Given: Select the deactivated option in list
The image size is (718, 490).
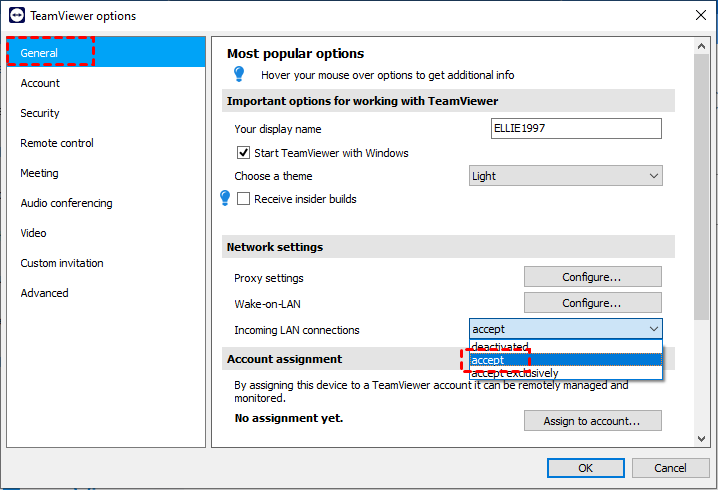Looking at the screenshot, I should [x=500, y=346].
